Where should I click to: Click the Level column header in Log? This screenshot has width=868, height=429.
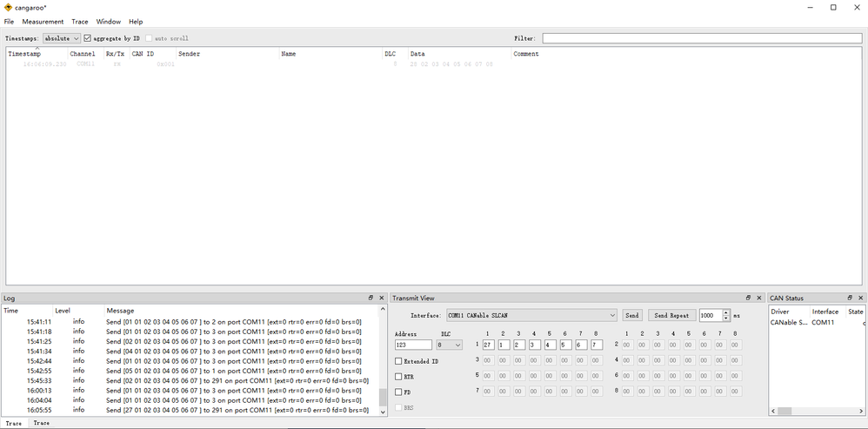(x=78, y=311)
